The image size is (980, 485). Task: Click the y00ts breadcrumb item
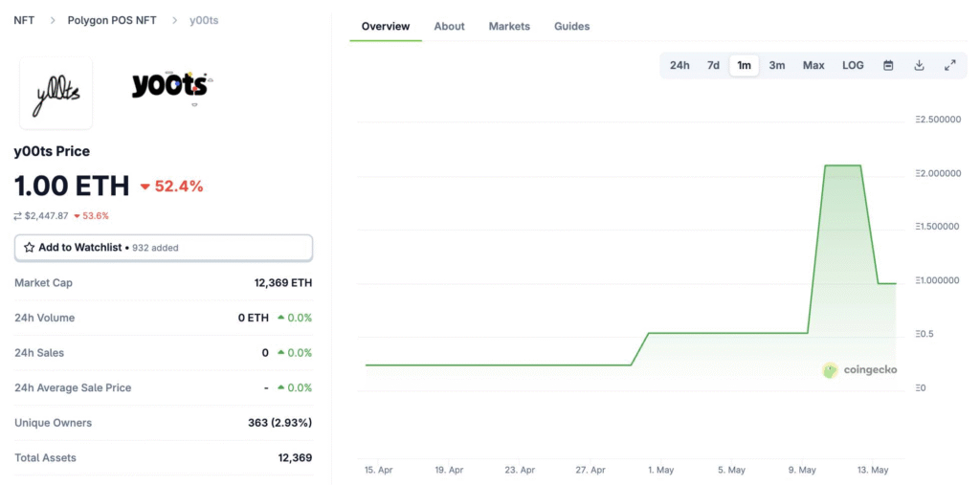point(204,20)
